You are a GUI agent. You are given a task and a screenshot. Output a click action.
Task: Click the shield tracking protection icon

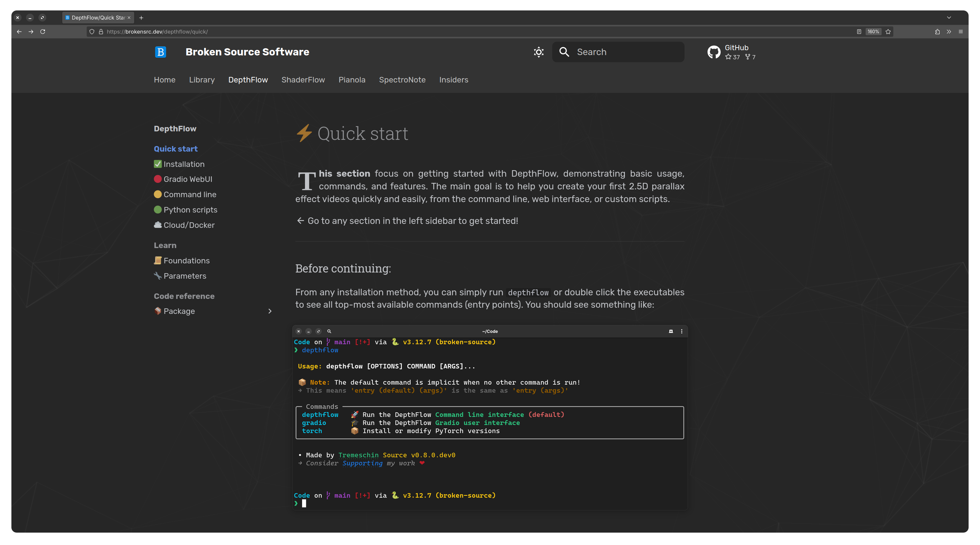92,32
